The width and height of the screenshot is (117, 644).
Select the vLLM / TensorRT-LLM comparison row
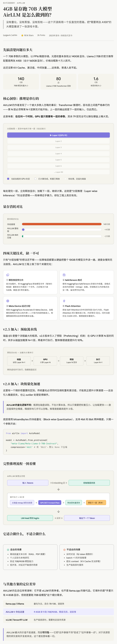(x=58, y=620)
